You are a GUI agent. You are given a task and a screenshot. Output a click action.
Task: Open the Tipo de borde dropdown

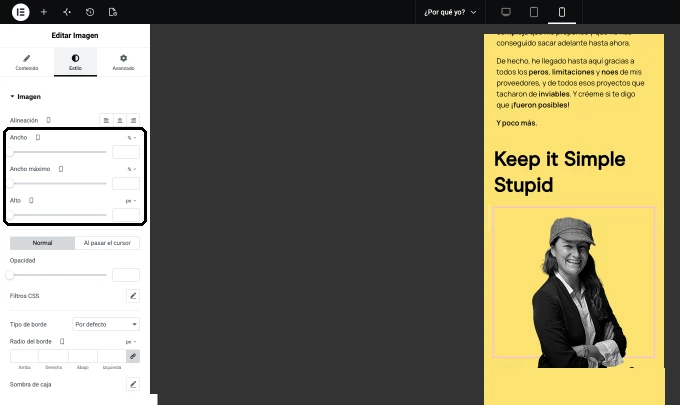106,324
